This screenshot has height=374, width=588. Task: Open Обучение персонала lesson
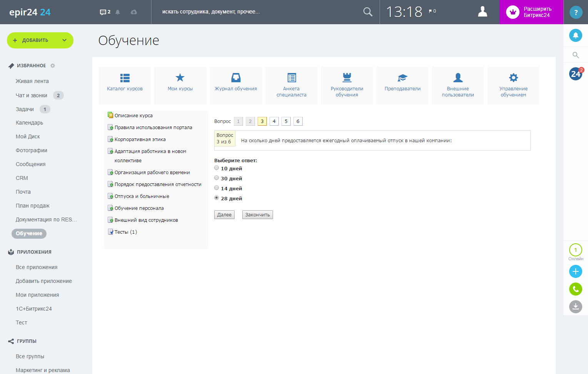coord(139,208)
